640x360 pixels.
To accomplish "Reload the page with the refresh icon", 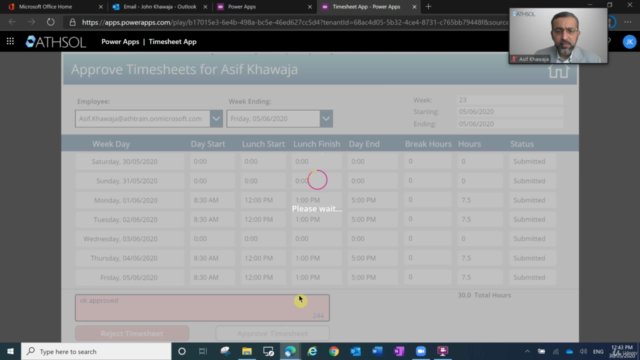I will coord(51,22).
